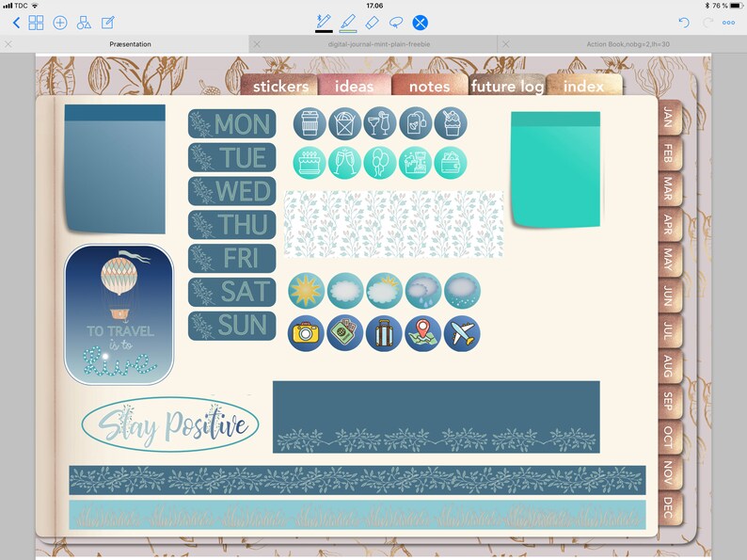Go back using the back chevron
The width and height of the screenshot is (747, 560).
click(x=16, y=23)
